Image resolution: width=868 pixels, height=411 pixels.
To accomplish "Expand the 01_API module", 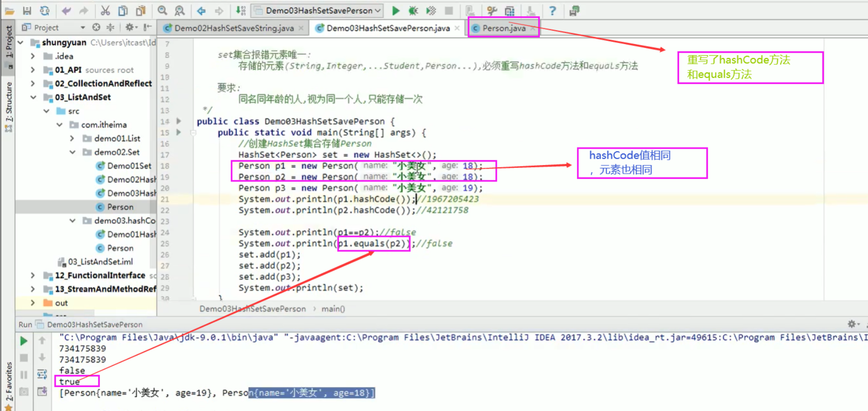I will click(x=33, y=70).
